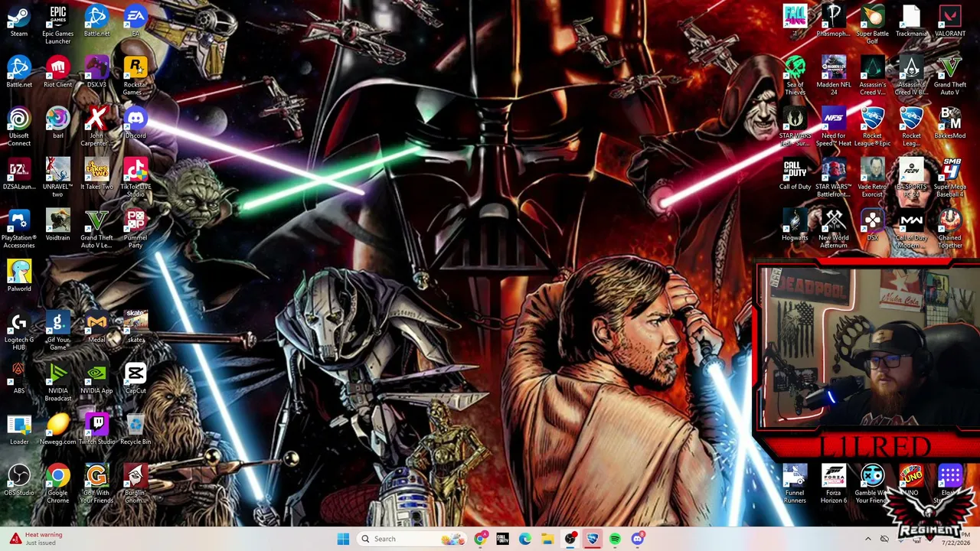The width and height of the screenshot is (980, 551).
Task: Open the Discord desktop shortcut
Action: click(x=136, y=124)
